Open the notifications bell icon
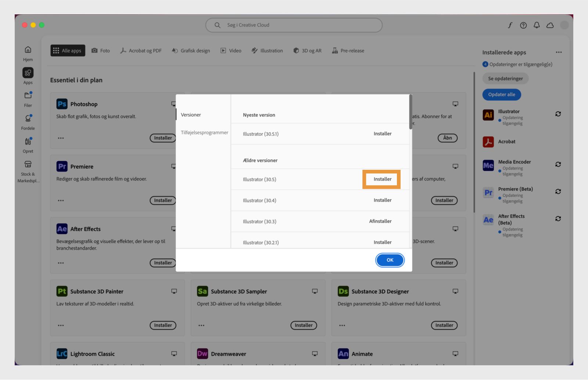Viewport: 588px width, 380px height. (537, 25)
